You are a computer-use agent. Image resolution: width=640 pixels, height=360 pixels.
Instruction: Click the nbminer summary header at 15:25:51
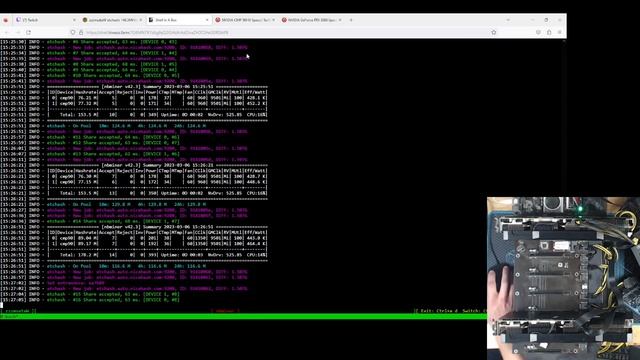click(x=157, y=87)
